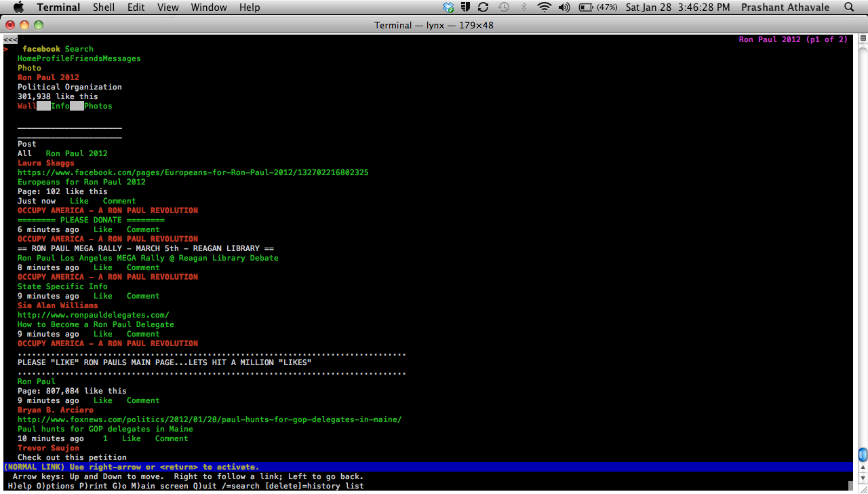Image resolution: width=868 pixels, height=494 pixels.
Task: Go to the Friends link
Action: (x=87, y=58)
